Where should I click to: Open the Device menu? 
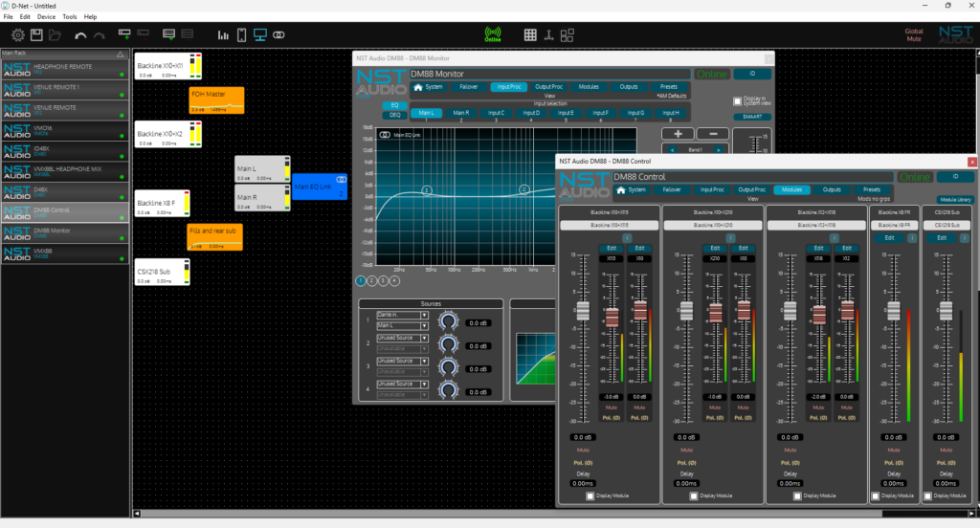(46, 17)
